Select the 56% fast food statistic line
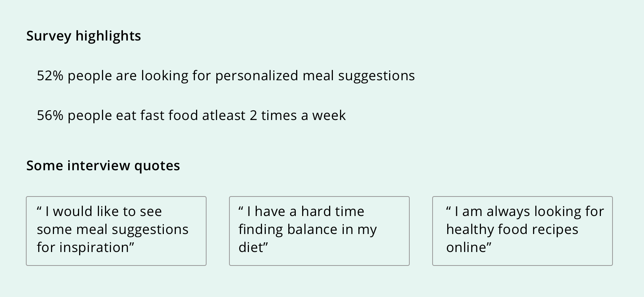 point(191,115)
